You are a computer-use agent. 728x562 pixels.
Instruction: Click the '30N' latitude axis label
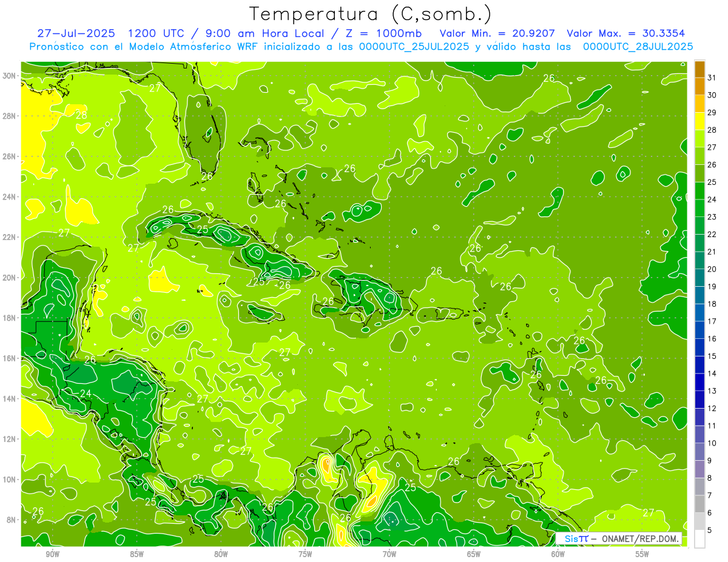coord(10,76)
